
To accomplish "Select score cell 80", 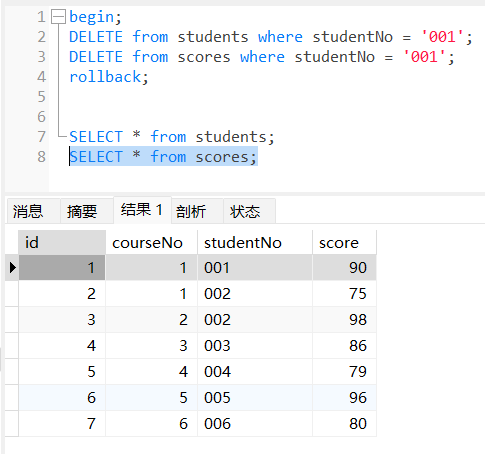I will [x=344, y=424].
